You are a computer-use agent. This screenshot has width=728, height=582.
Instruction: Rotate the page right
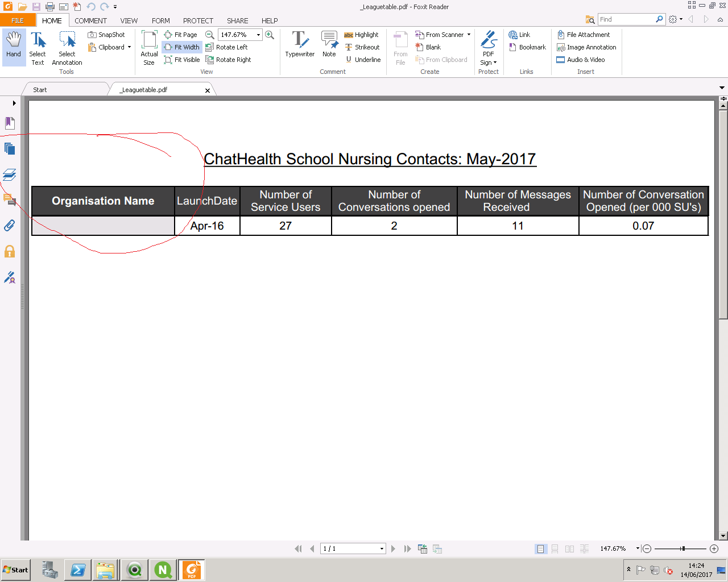click(228, 60)
